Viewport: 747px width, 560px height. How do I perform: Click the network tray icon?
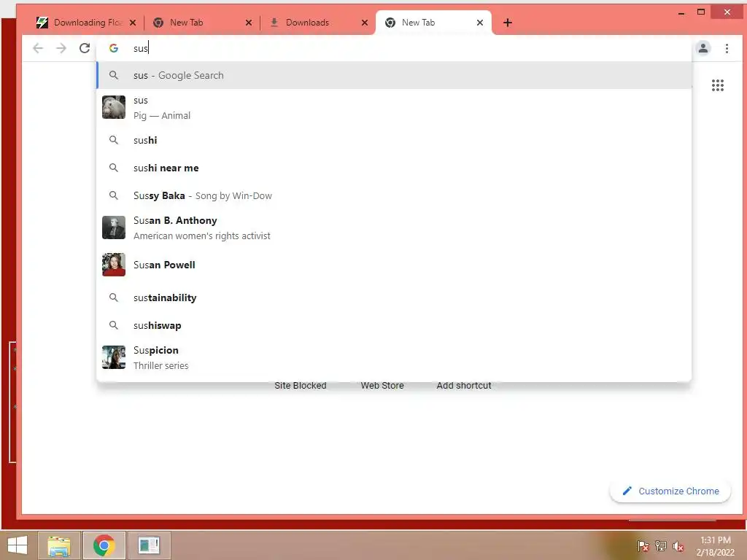[x=660, y=546]
